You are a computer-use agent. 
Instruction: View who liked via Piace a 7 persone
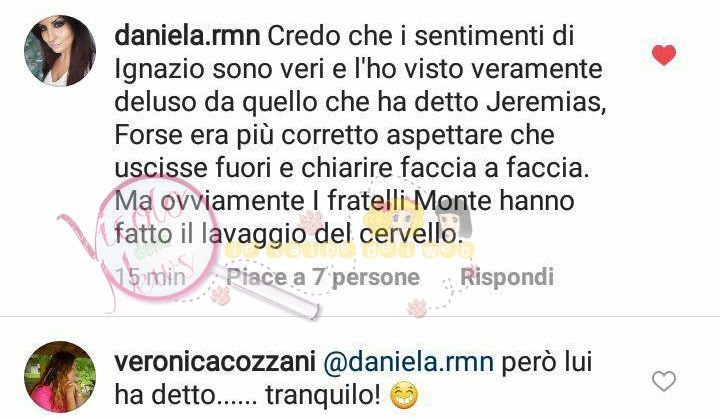[x=323, y=277]
